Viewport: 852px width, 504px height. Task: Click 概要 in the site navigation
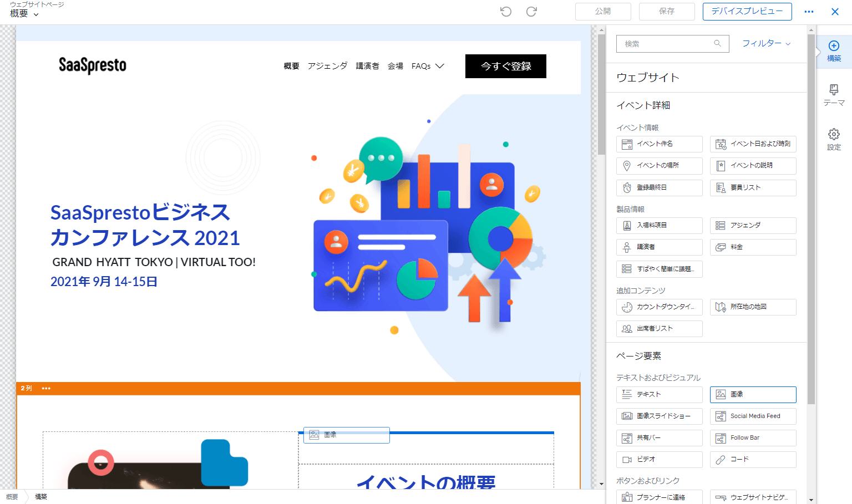[x=291, y=66]
